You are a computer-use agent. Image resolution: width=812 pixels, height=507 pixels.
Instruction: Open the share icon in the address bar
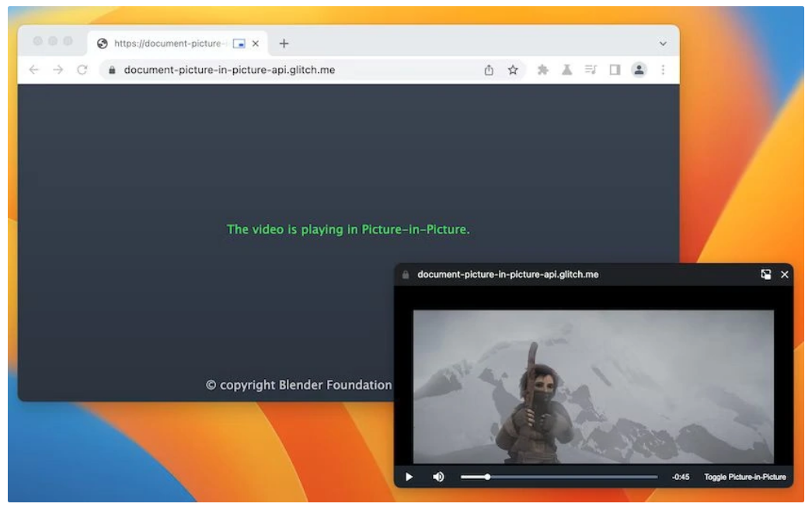coord(489,70)
